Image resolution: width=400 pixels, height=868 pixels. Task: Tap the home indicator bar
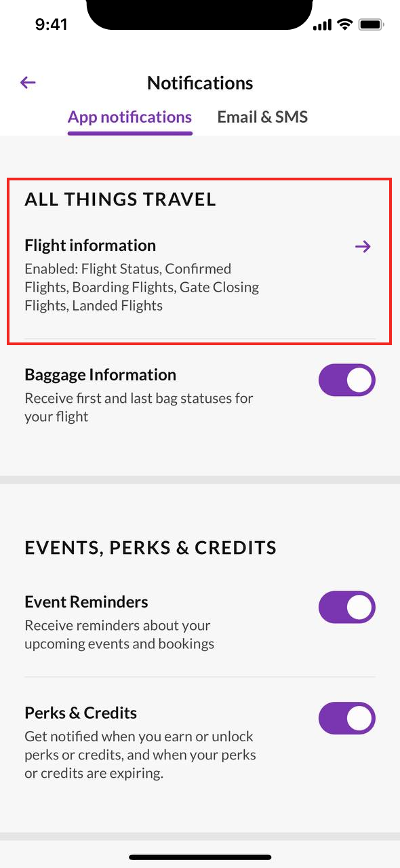[200, 858]
